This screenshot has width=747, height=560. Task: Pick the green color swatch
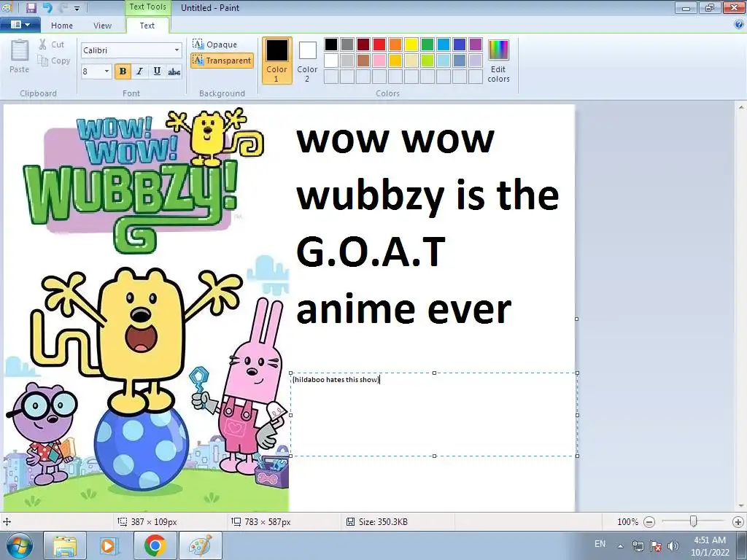[x=427, y=44]
